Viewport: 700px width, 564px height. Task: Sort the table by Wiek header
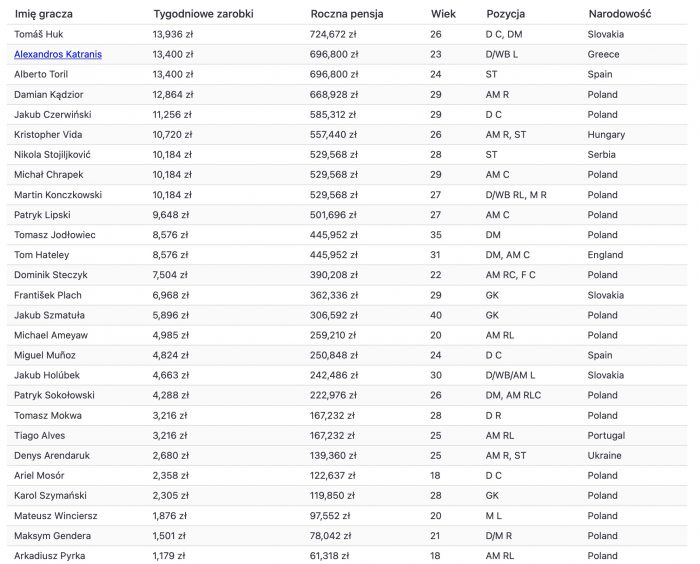click(443, 14)
